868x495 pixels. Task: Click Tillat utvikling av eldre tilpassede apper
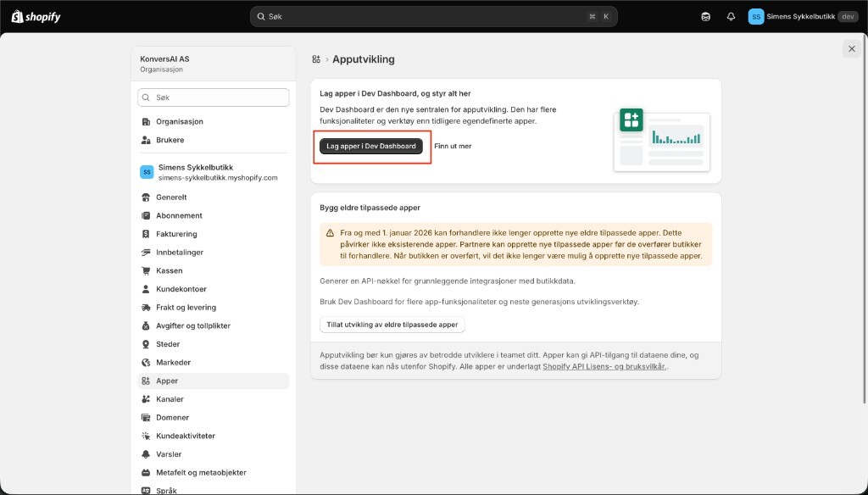tap(392, 325)
